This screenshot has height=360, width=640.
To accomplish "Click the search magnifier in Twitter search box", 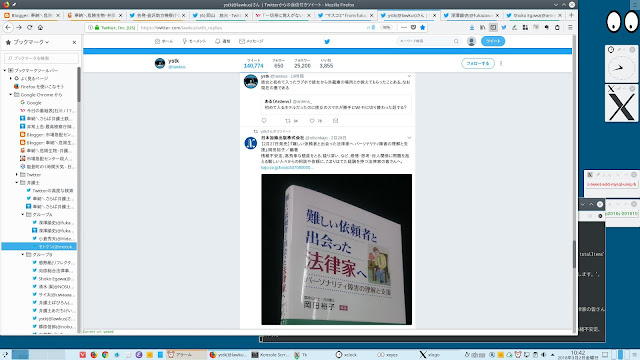I will tap(456, 41).
